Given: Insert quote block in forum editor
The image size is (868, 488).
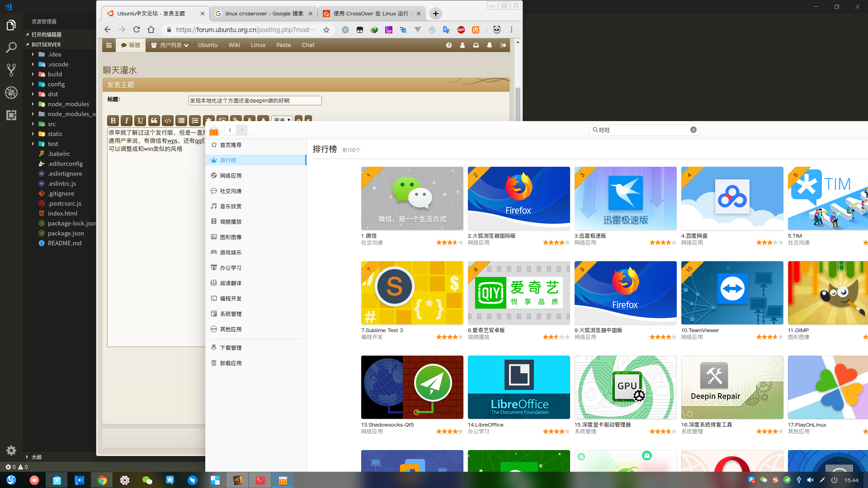Looking at the screenshot, I should click(154, 120).
